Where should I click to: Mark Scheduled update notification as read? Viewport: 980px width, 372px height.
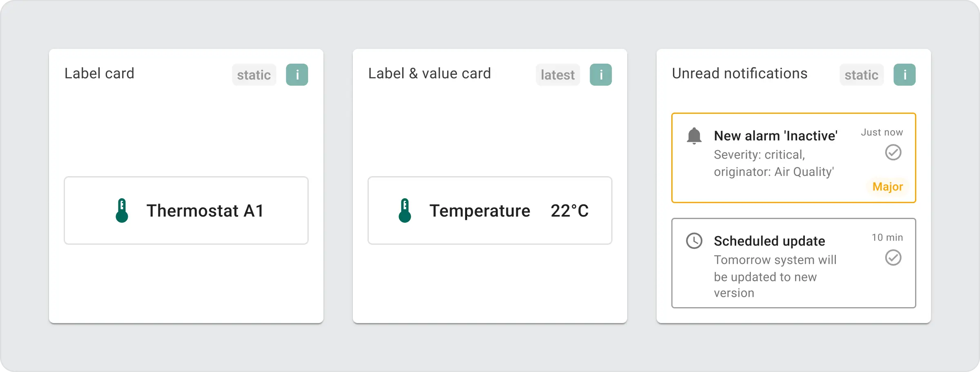tap(893, 258)
